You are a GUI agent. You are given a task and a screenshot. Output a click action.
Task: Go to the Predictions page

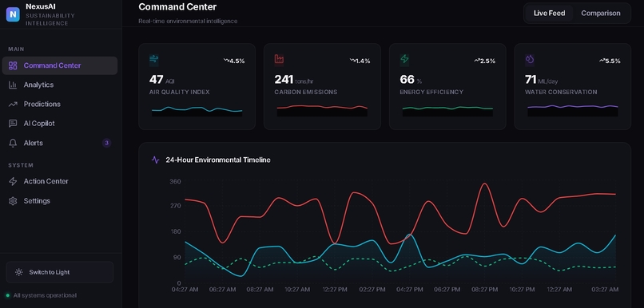[x=60, y=105]
